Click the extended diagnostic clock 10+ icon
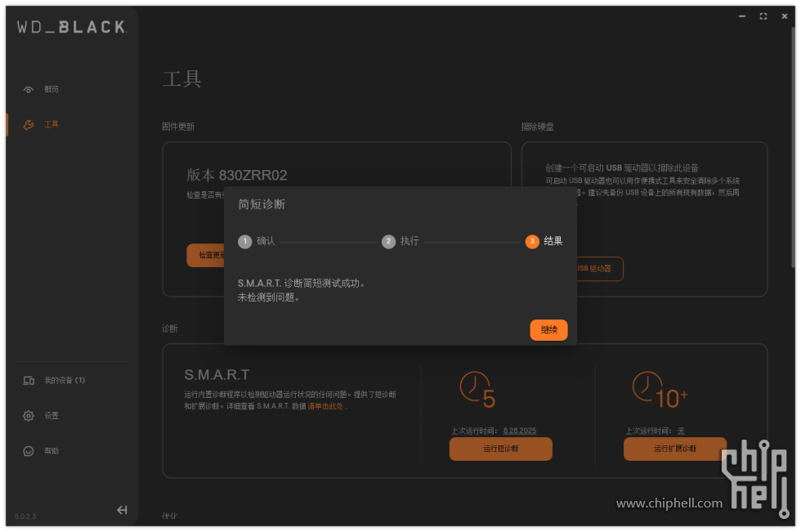 click(x=660, y=391)
